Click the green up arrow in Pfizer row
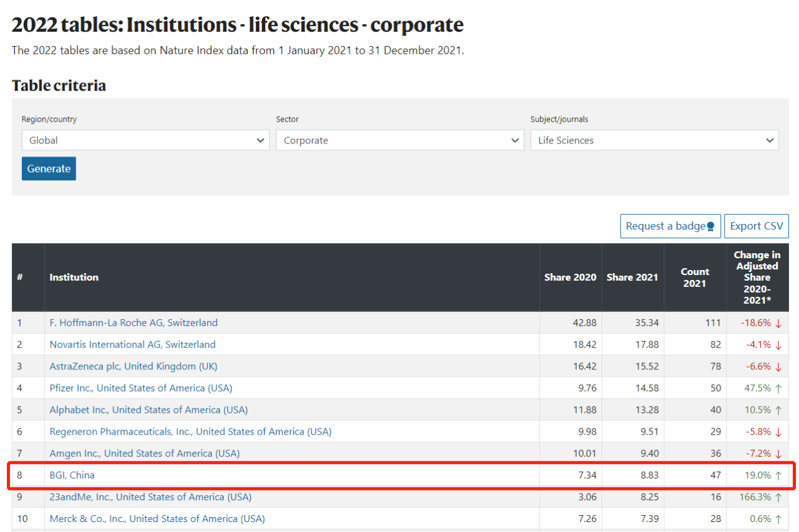The height and width of the screenshot is (532, 799). pyautogui.click(x=778, y=388)
